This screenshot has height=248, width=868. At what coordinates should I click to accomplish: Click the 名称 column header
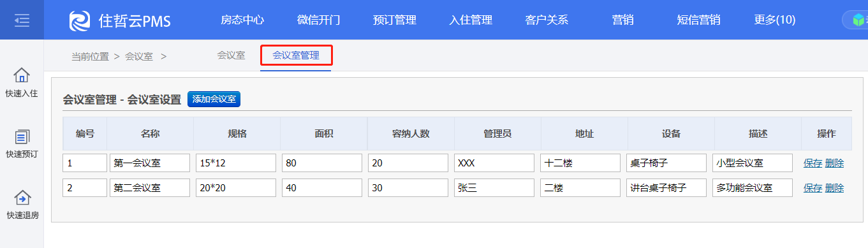150,134
